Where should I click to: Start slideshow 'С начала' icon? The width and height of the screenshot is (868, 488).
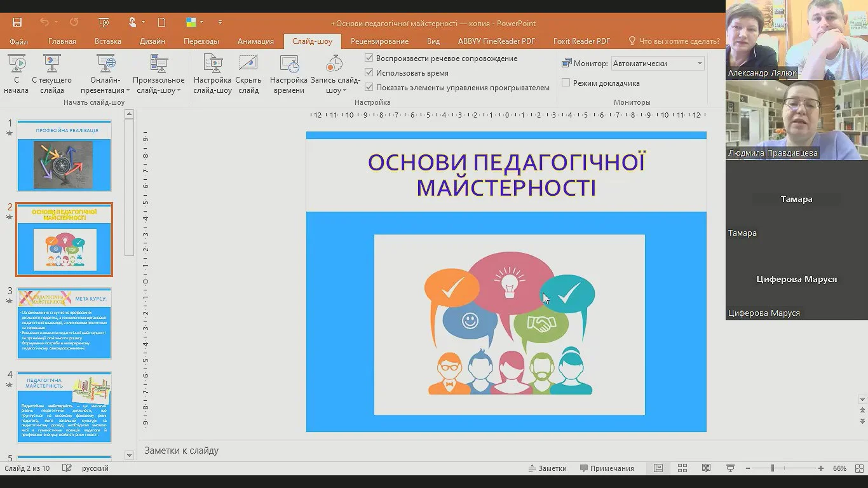tap(16, 74)
